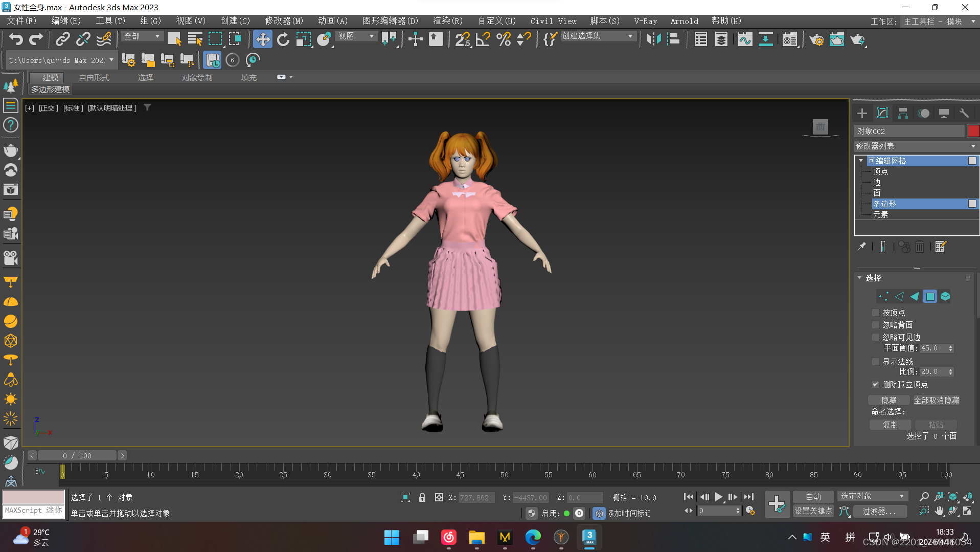
Task: Click the Undo arrow icon
Action: coord(16,39)
